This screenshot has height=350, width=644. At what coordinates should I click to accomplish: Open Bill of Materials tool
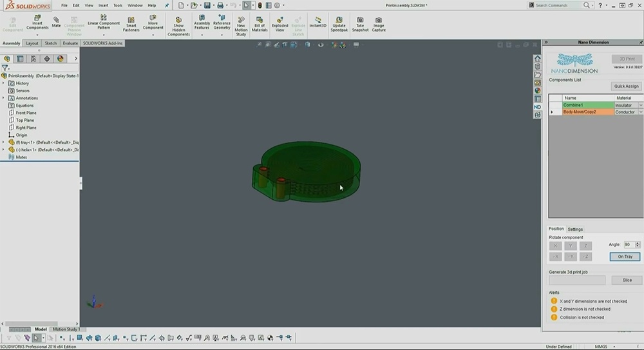260,24
